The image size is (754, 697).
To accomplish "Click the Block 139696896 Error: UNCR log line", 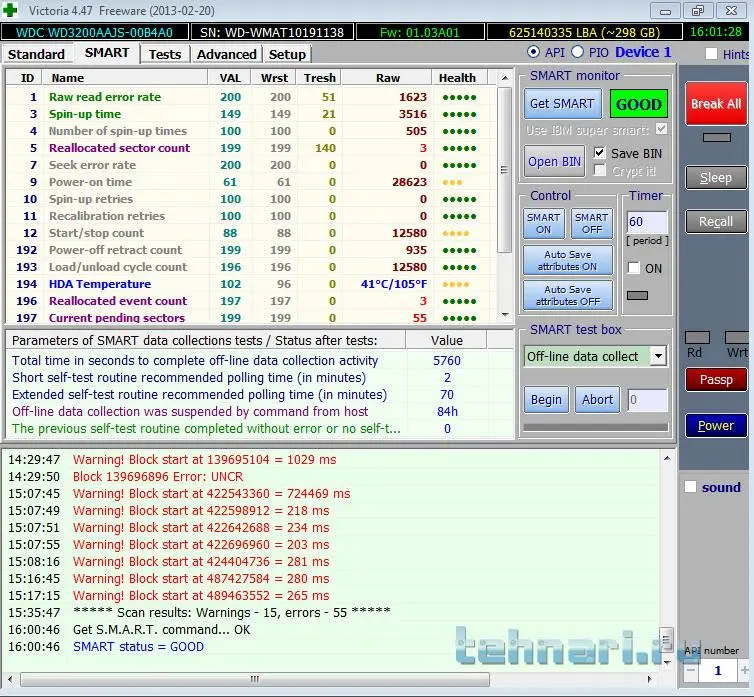I will click(x=158, y=476).
